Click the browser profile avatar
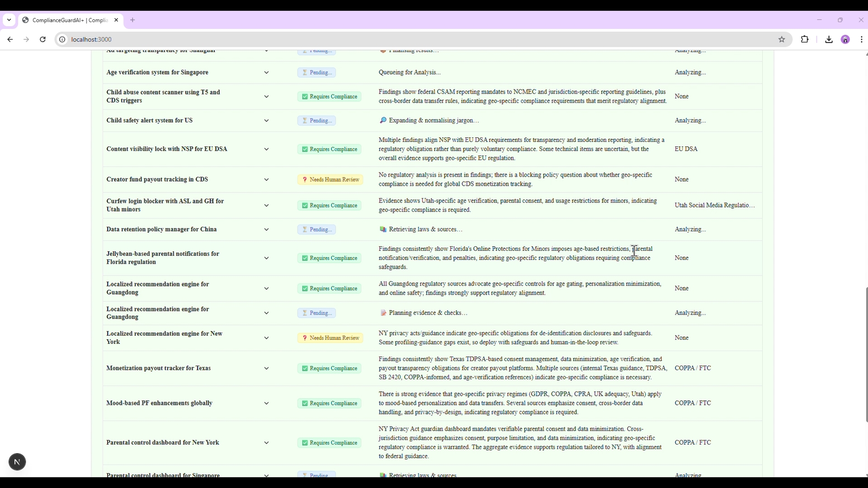868x488 pixels. [x=845, y=39]
